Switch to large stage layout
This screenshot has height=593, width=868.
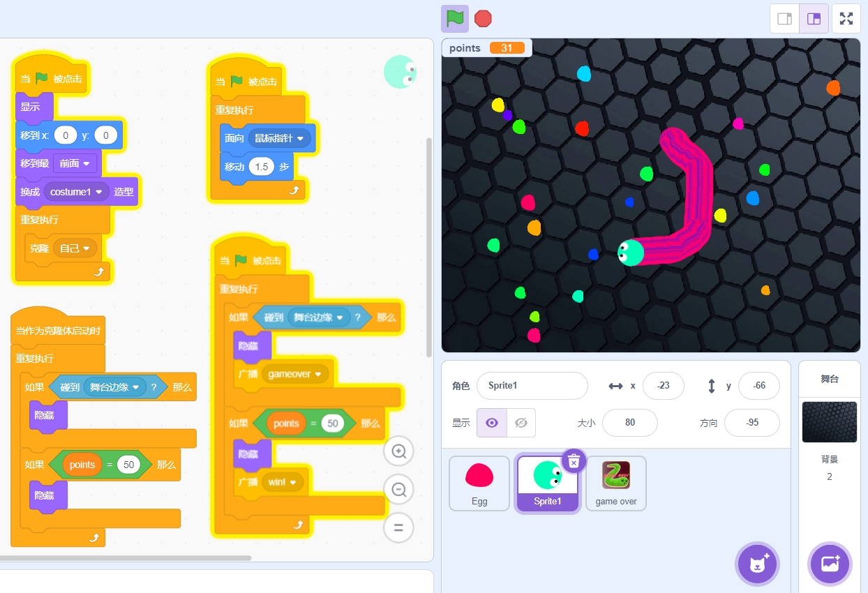tap(814, 19)
